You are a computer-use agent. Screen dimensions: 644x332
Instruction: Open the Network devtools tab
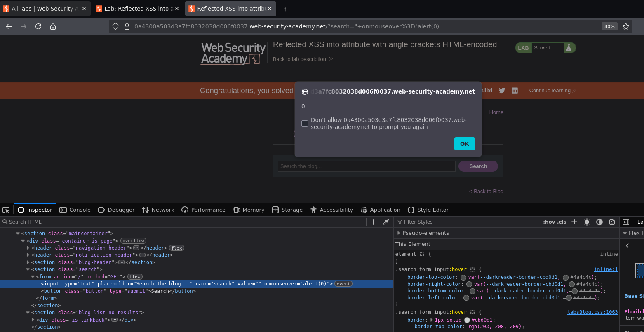(x=158, y=210)
